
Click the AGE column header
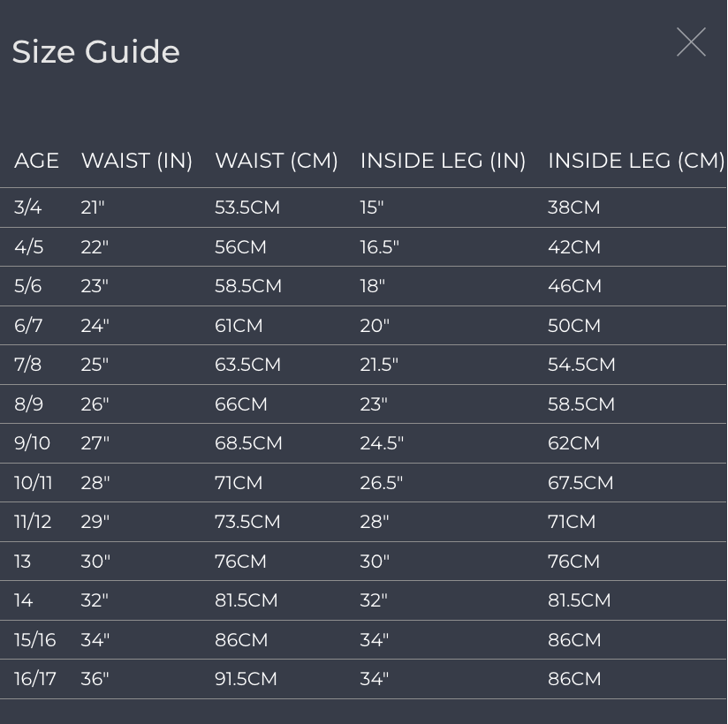pyautogui.click(x=36, y=161)
